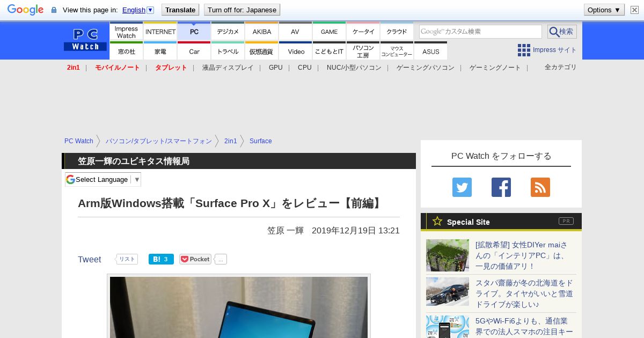Open the 仮想通貨 tab
Viewport: 644px width, 338px height.
[262, 51]
